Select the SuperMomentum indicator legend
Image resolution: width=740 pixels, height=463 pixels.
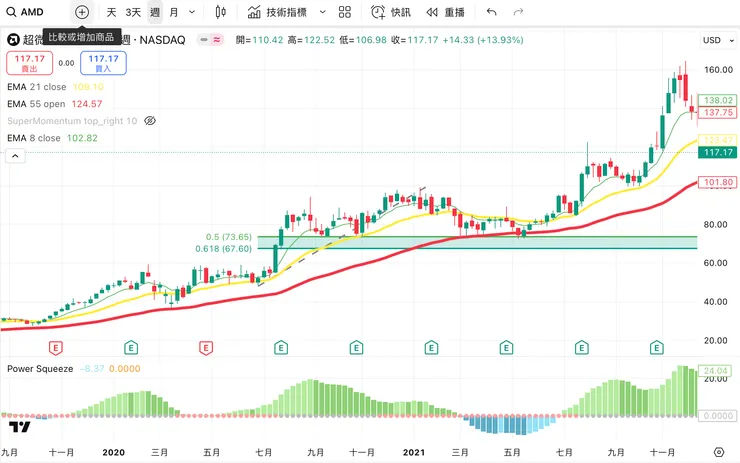click(x=72, y=121)
